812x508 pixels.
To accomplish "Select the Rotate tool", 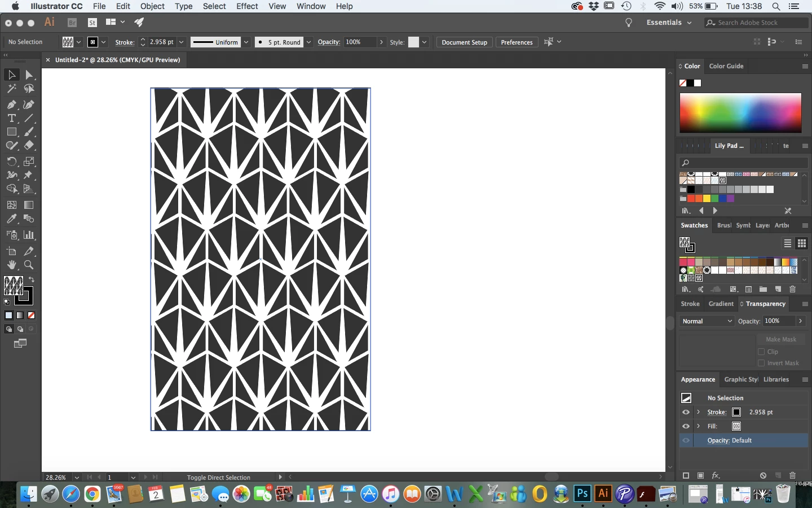I will [x=11, y=161].
